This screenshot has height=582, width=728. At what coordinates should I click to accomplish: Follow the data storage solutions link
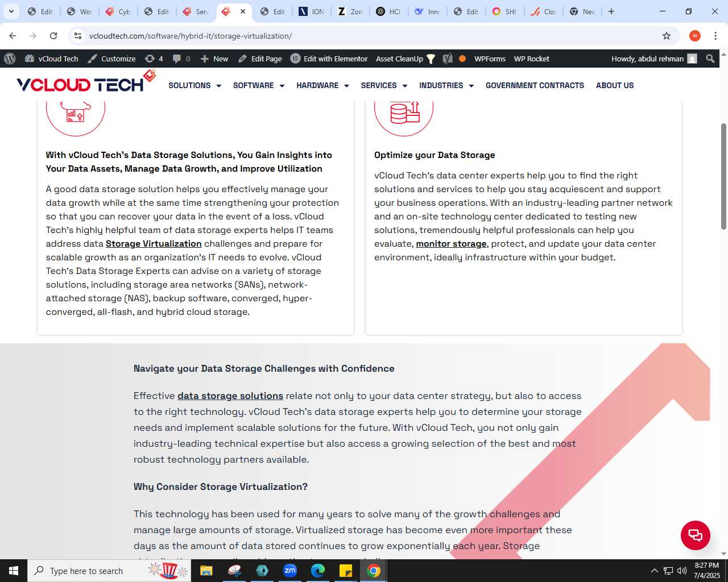click(230, 396)
